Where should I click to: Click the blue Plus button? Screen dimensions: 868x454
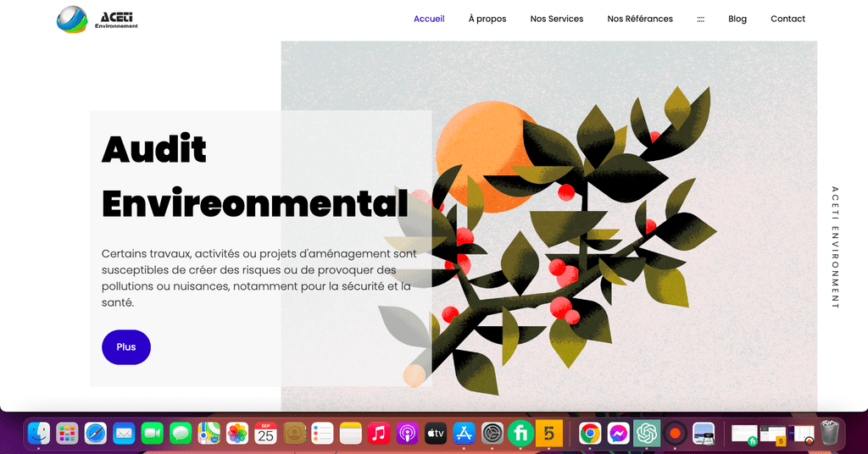point(126,347)
